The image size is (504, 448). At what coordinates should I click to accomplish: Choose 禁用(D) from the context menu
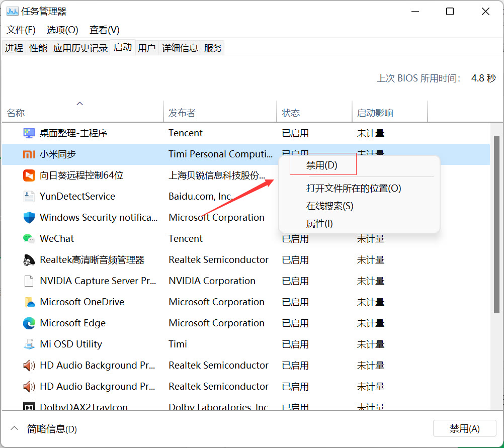322,166
